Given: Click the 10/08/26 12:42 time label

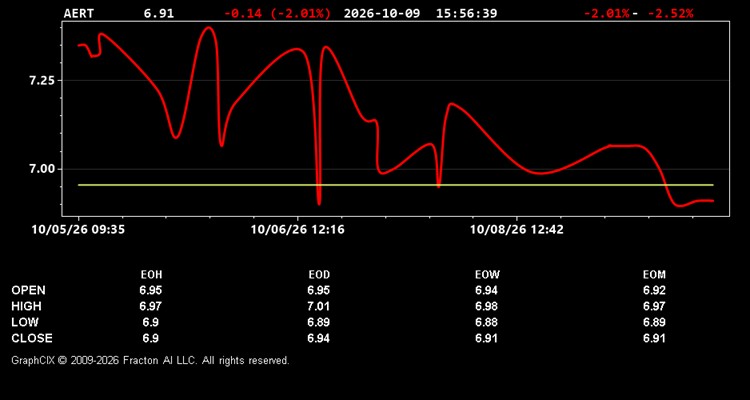Looking at the screenshot, I should (517, 230).
